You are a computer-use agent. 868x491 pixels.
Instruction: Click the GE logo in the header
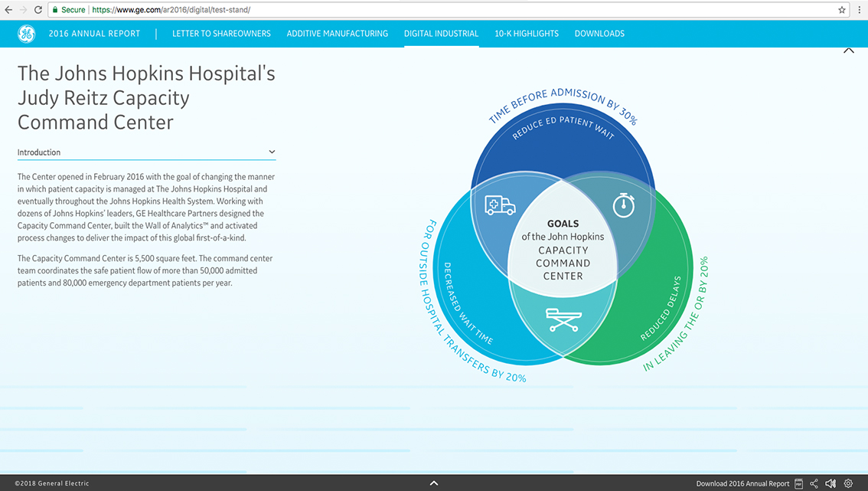pos(26,34)
